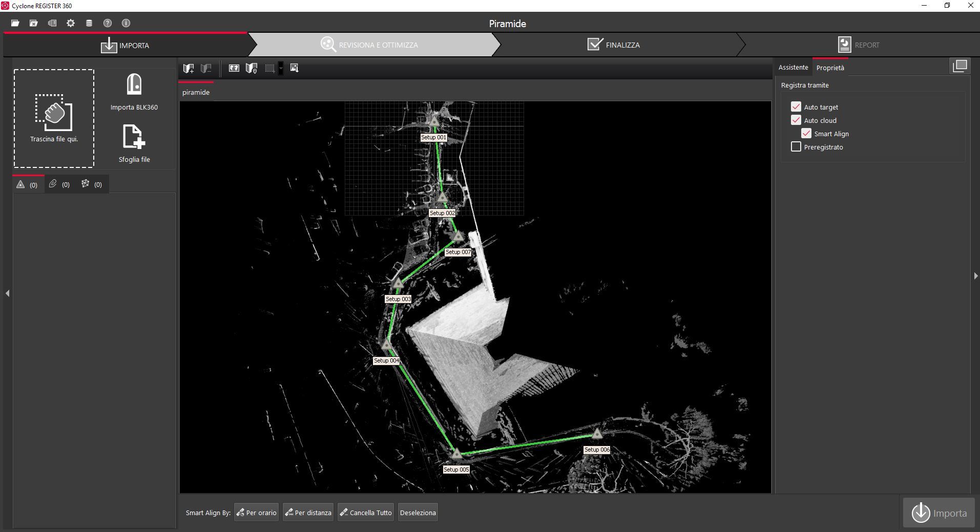Collapse the left panel arrow
Viewport: 980px width, 532px height.
tap(7, 293)
